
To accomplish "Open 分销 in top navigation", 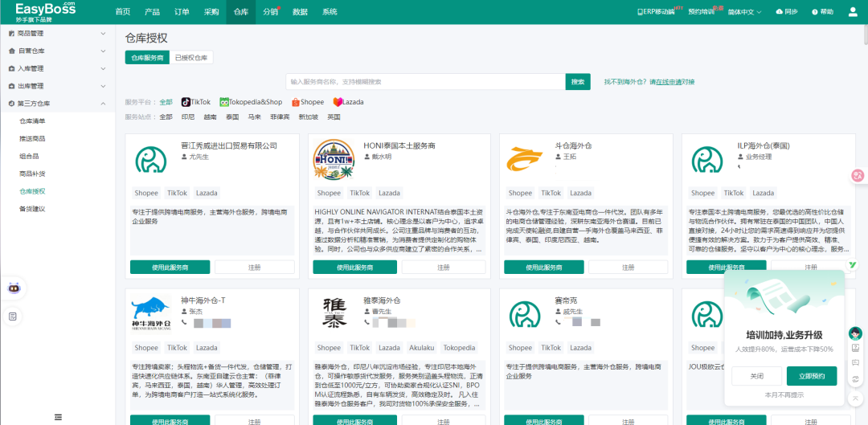I will pyautogui.click(x=271, y=11).
